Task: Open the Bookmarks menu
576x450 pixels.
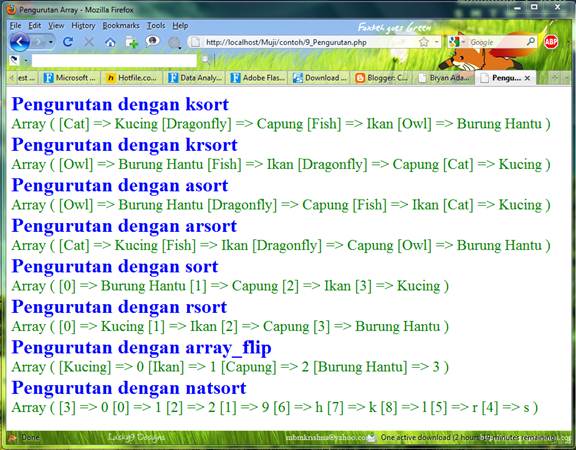Action: pyautogui.click(x=121, y=26)
